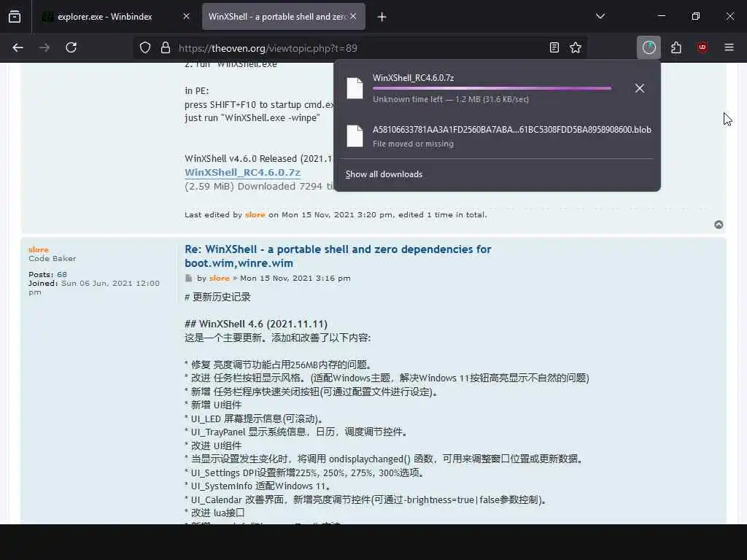Image resolution: width=747 pixels, height=560 pixels.
Task: View site security padlock info
Action: 166,47
